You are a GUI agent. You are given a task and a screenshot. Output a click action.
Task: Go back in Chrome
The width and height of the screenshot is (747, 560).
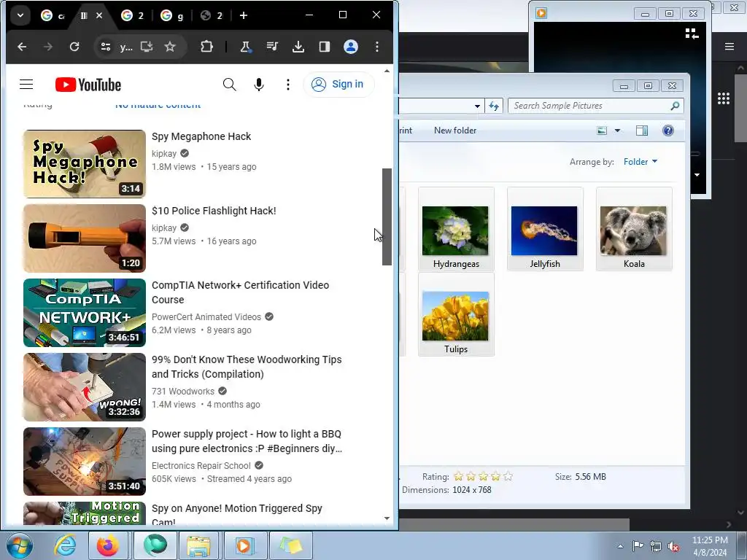click(x=22, y=47)
